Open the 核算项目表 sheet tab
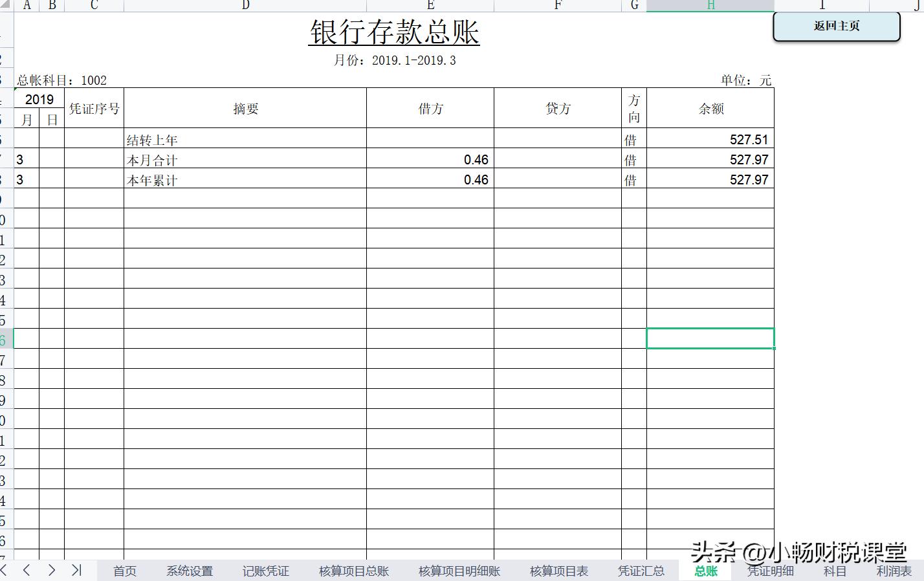Screen dimensions: 924x581 [558, 571]
